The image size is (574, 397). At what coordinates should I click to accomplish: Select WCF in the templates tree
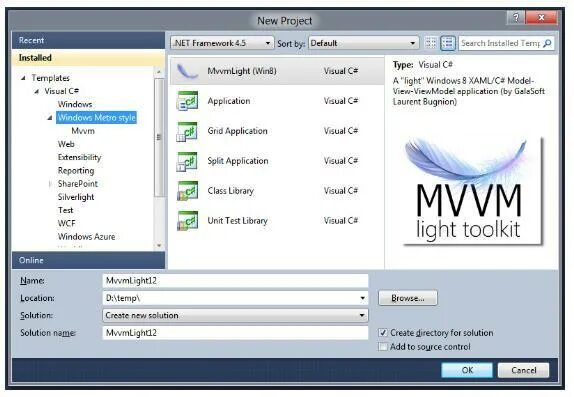67,223
